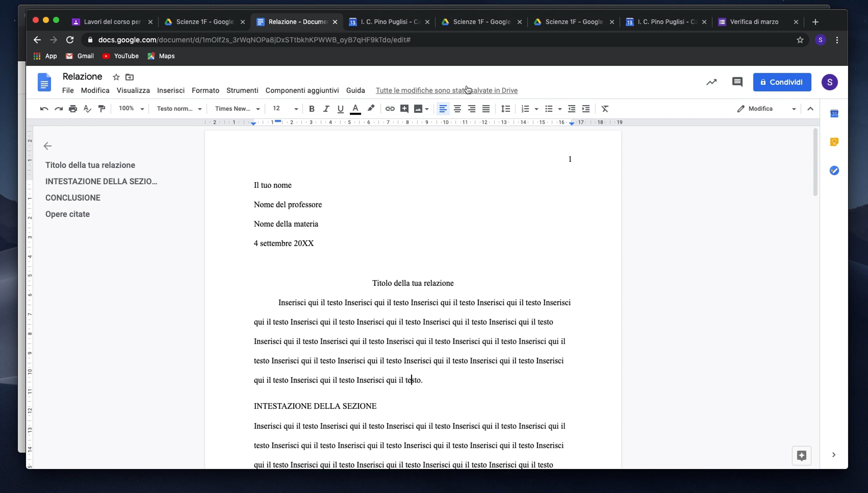Star the Relazione document
868x493 pixels.
116,77
